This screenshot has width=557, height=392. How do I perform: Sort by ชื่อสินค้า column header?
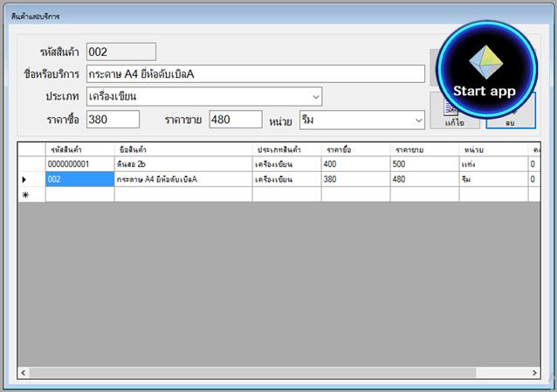[183, 150]
